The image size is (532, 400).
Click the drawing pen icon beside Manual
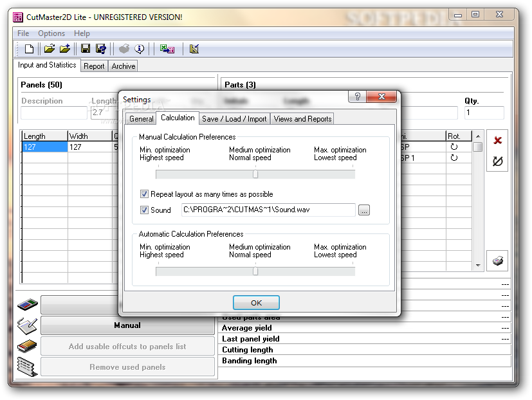point(27,325)
